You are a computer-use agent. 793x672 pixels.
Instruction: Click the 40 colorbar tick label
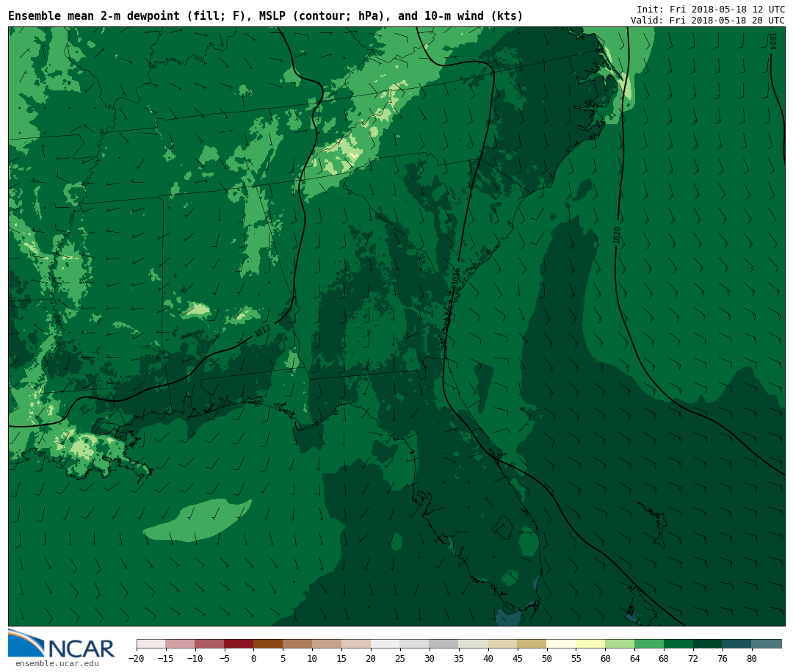(488, 658)
